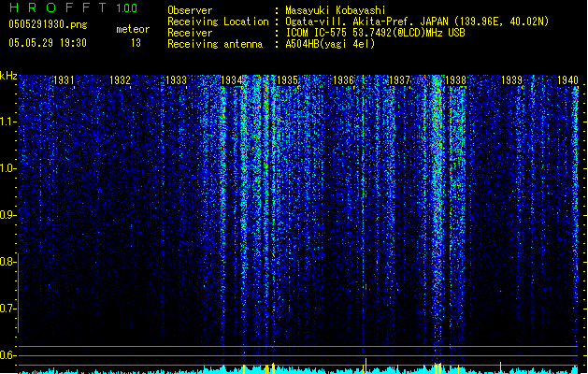Click the 1934 time marker
The width and height of the screenshot is (588, 374).
[x=232, y=80]
